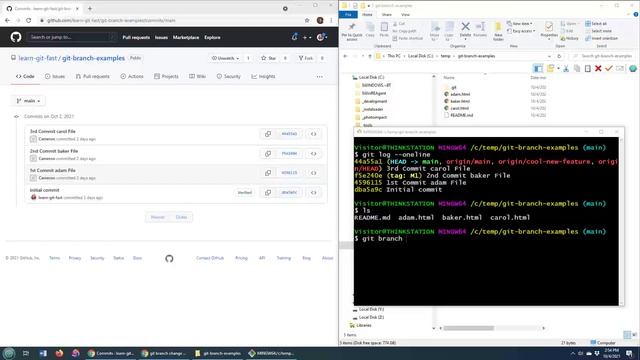Open Firefox from the taskbar
The width and height of the screenshot is (640, 360).
coord(59,353)
